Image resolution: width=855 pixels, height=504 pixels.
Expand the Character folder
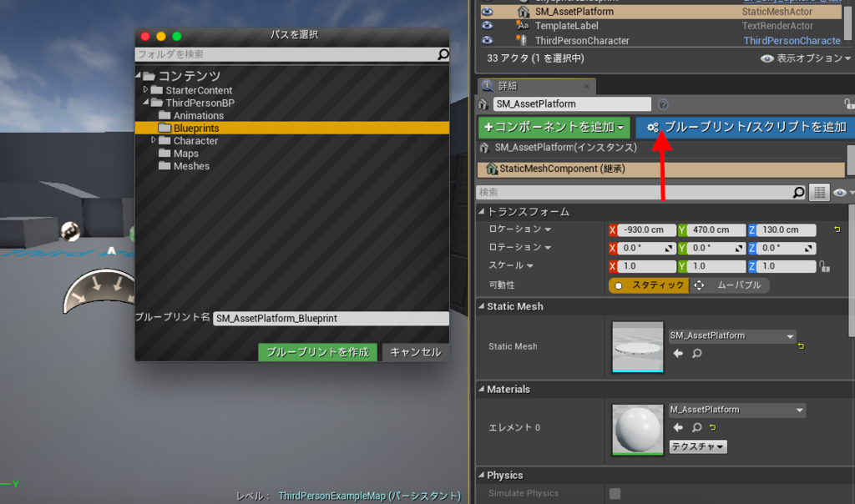[x=154, y=140]
